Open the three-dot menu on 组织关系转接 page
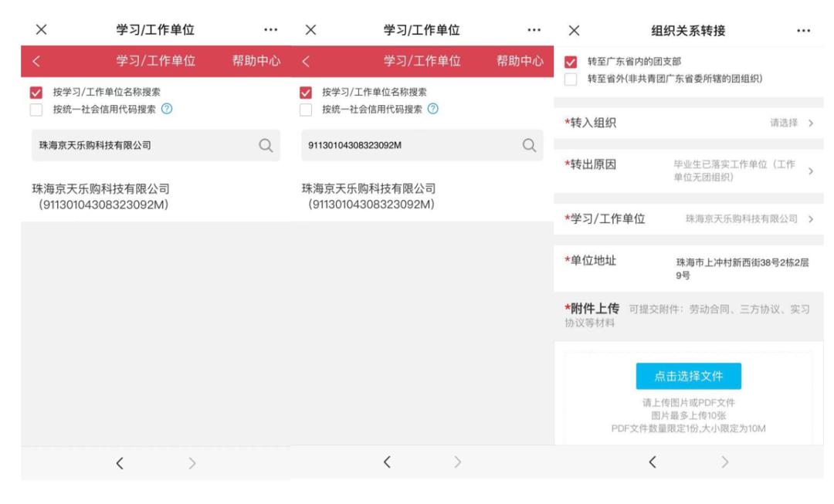The height and width of the screenshot is (504, 834). pyautogui.click(x=803, y=31)
